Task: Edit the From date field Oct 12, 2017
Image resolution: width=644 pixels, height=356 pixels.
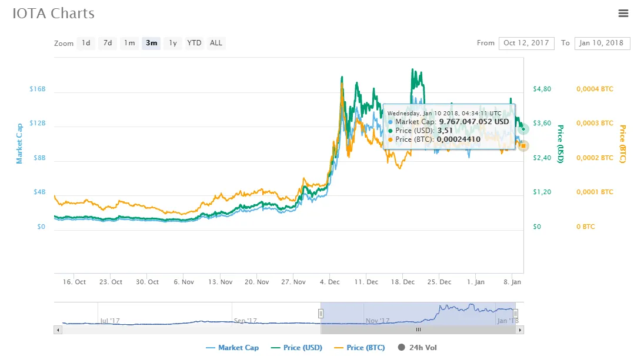Action: (x=526, y=43)
